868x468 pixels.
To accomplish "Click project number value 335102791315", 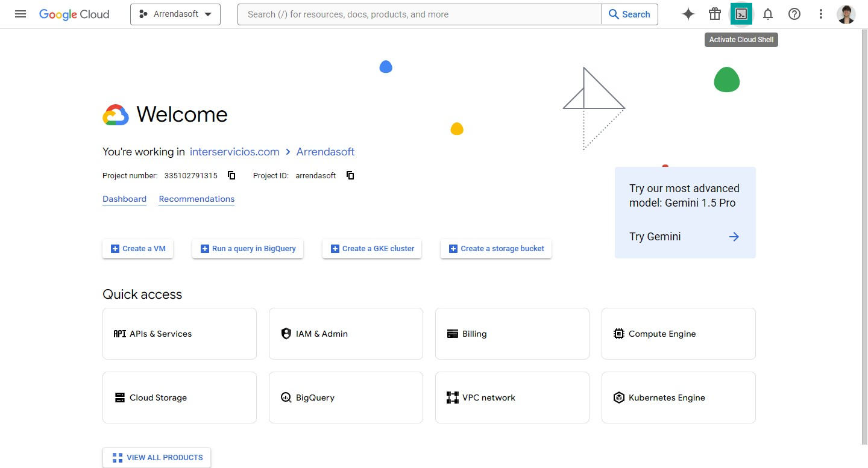I will tap(191, 176).
